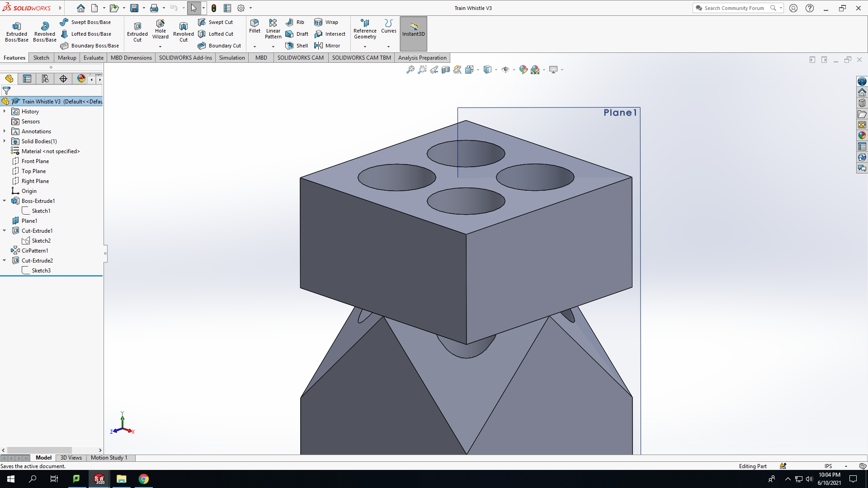Select the Revolved Cut tool

point(184,32)
